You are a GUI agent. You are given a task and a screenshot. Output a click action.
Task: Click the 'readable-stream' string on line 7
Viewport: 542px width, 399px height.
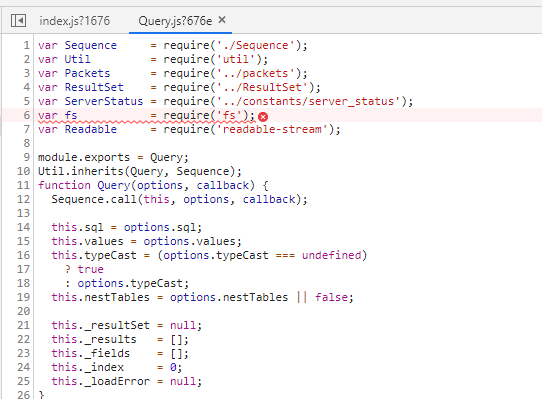click(272, 129)
